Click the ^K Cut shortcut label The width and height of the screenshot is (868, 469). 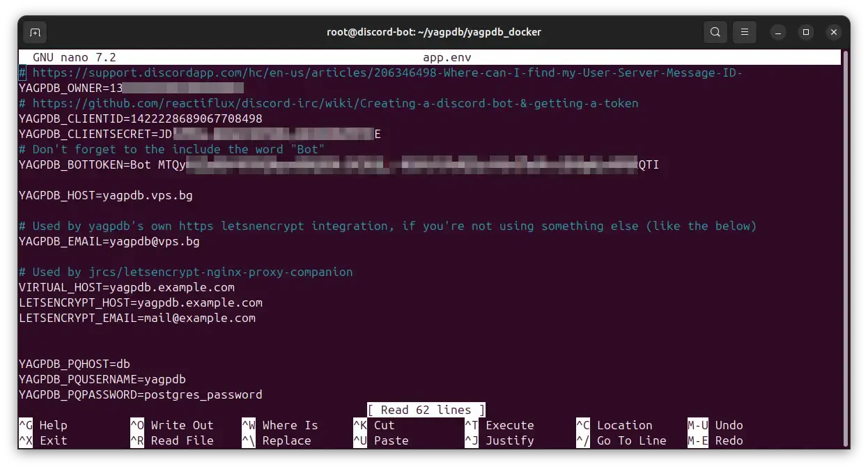pos(374,425)
